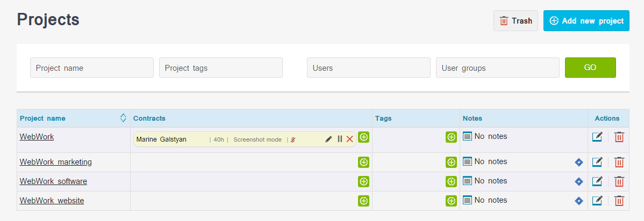Click the Tags column header

click(383, 119)
